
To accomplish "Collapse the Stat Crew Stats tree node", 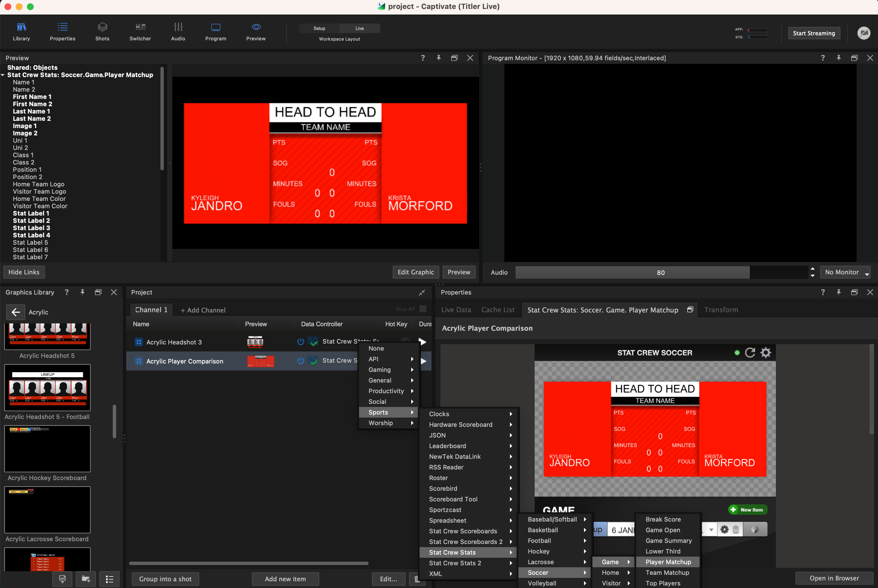I will [3, 75].
